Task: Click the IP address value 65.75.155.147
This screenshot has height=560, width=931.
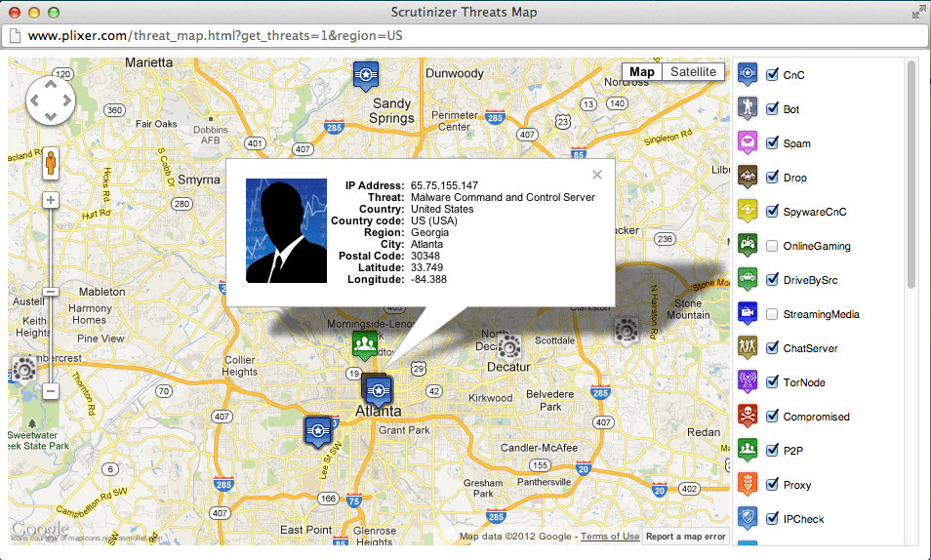Action: [444, 185]
